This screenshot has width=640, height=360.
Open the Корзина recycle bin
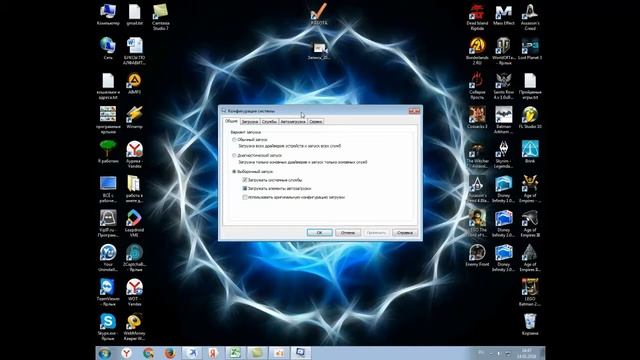[x=530, y=324]
